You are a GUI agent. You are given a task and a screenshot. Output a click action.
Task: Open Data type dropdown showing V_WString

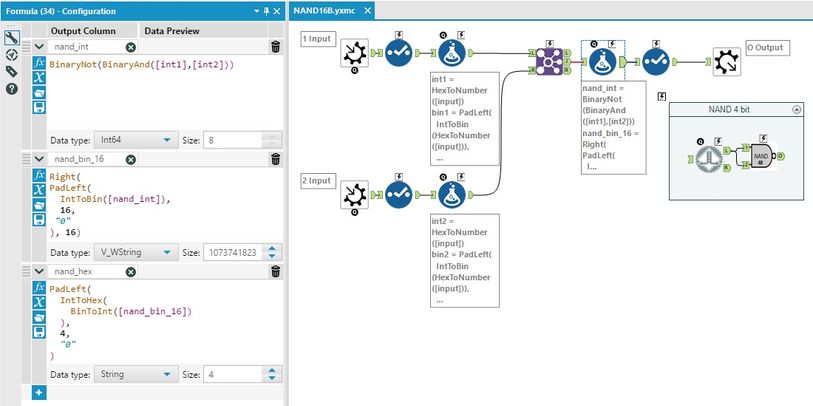(136, 253)
